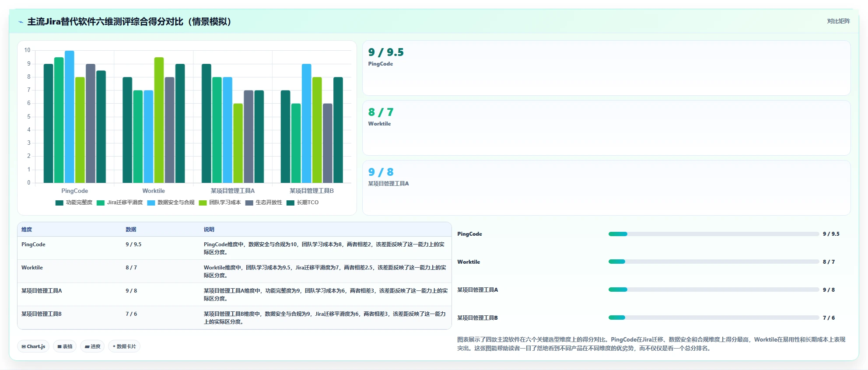This screenshot has height=370, width=868.
Task: Toggle the 数据安全与合规 legend entry
Action: [171, 202]
